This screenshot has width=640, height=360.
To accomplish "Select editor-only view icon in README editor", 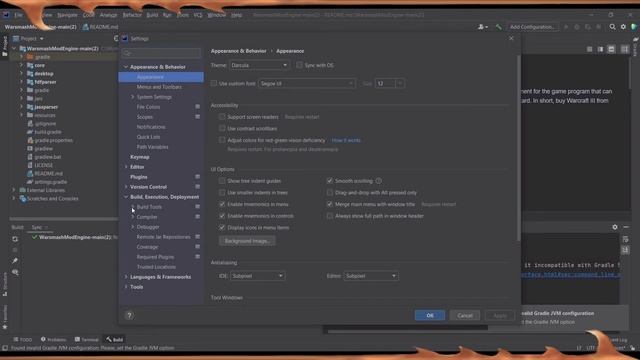I will [x=589, y=49].
